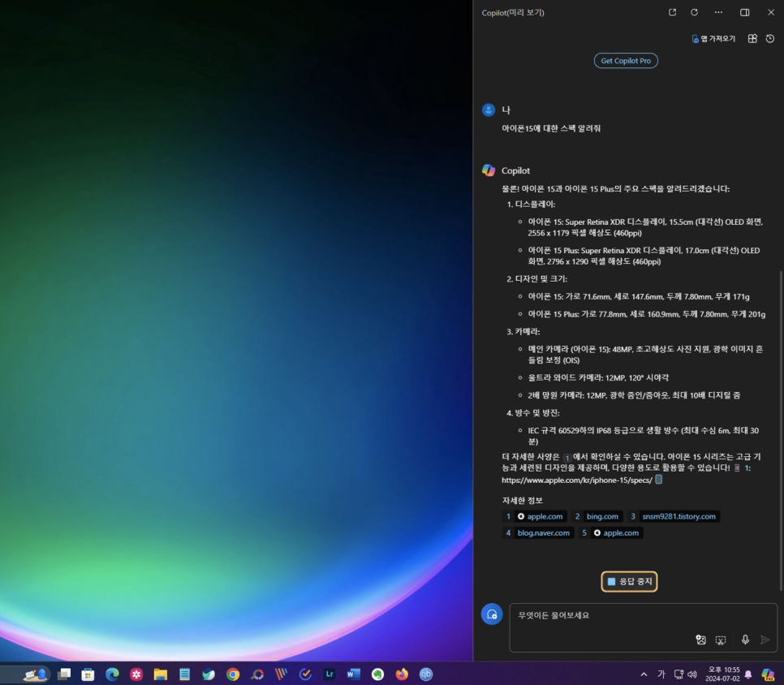This screenshot has width=784, height=685.
Task: Add an image via the image upload icon
Action: pyautogui.click(x=701, y=640)
